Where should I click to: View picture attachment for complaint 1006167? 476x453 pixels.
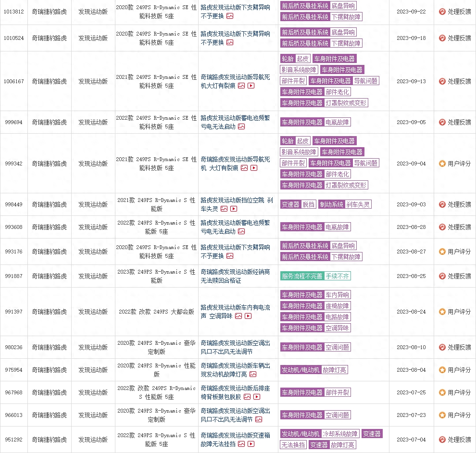pos(241,86)
